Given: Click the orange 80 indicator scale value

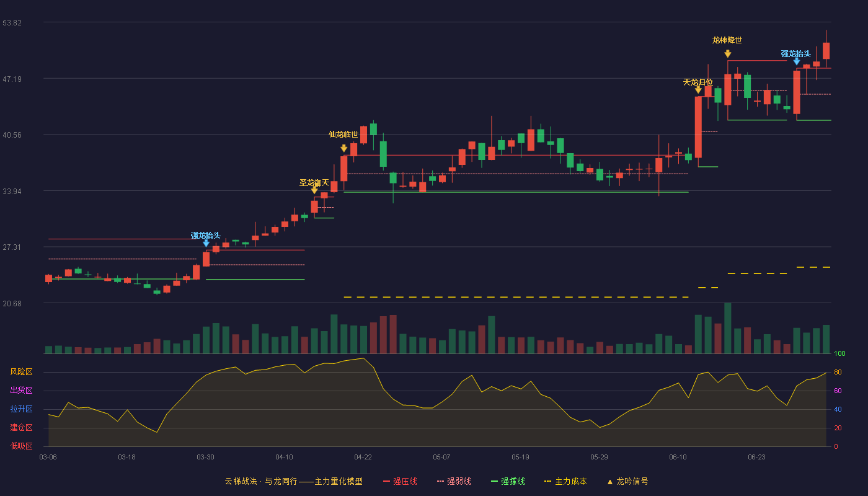Looking at the screenshot, I should (x=837, y=373).
